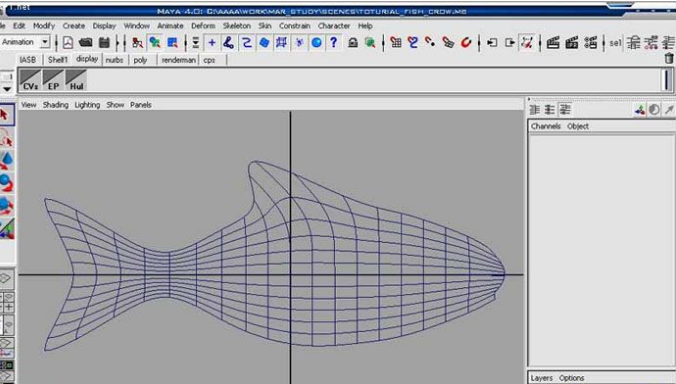Image resolution: width=676 pixels, height=384 pixels.
Task: Click the highlight selection mode icon
Action: coord(370,42)
